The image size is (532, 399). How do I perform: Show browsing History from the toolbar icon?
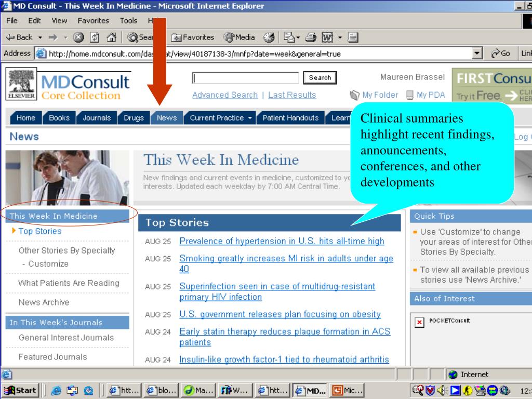(269, 37)
